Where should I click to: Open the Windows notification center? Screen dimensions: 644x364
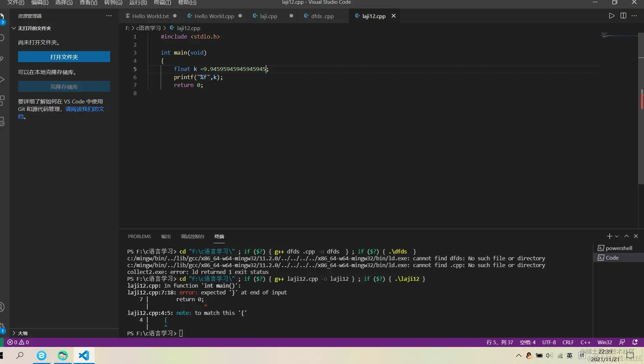[x=630, y=355]
